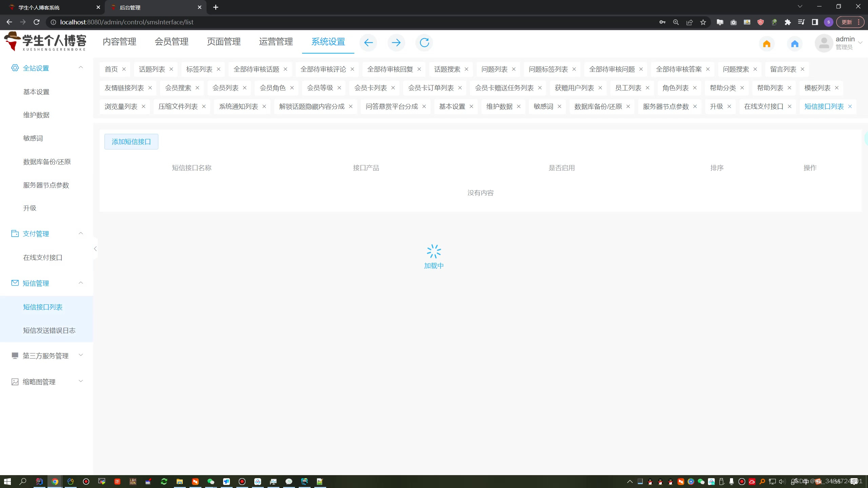Viewport: 868px width, 488px height.
Task: Open Chrome extensions puzzle icon
Action: click(x=788, y=22)
